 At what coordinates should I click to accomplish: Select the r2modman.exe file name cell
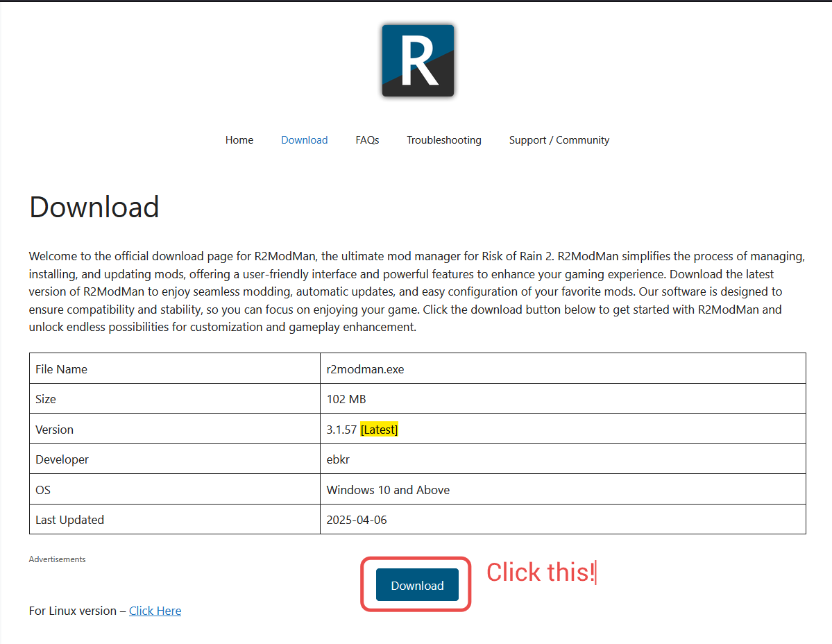pos(365,369)
